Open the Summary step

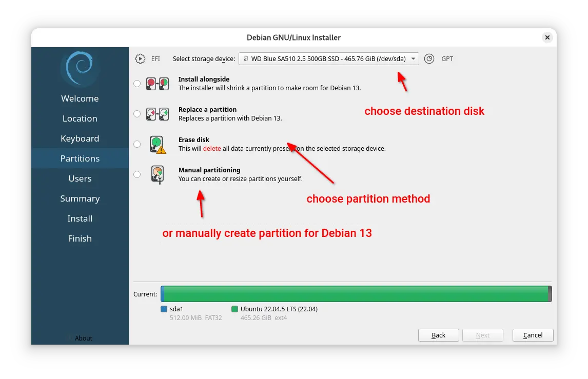point(80,198)
